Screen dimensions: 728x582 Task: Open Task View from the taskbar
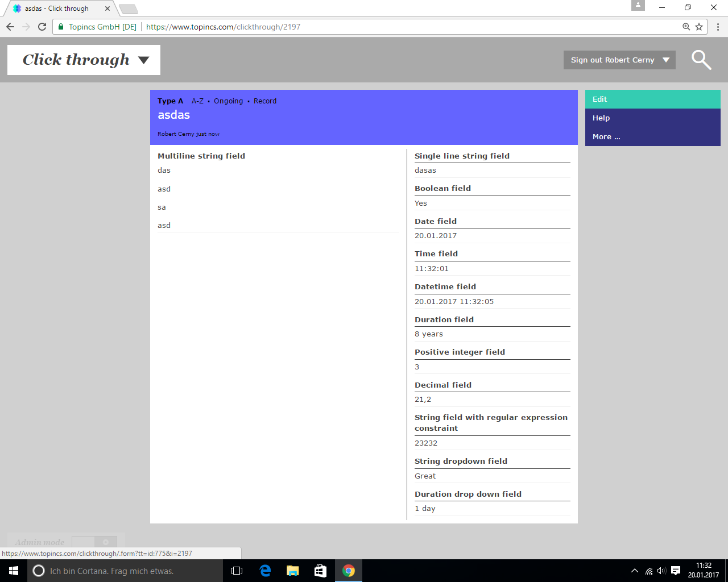click(x=237, y=571)
